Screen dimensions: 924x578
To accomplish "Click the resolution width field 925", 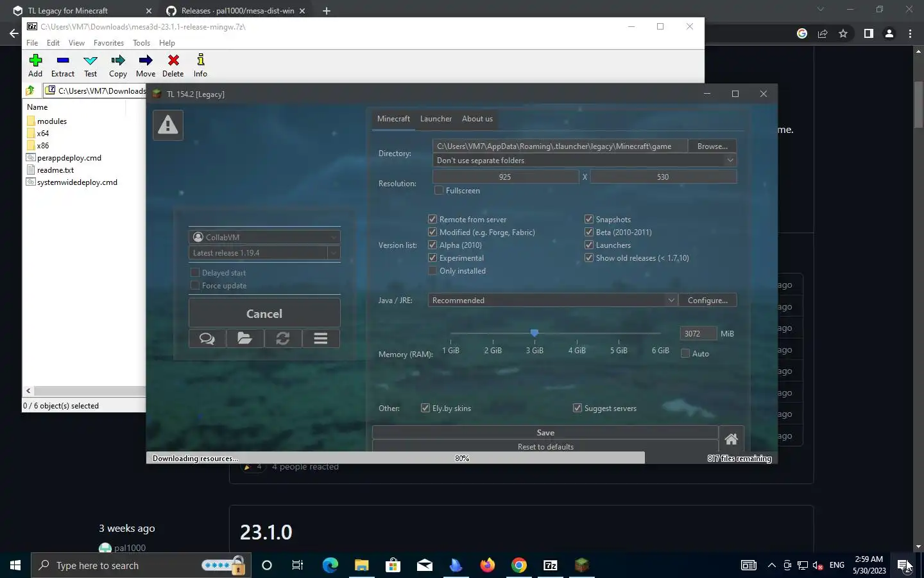I will click(x=505, y=177).
